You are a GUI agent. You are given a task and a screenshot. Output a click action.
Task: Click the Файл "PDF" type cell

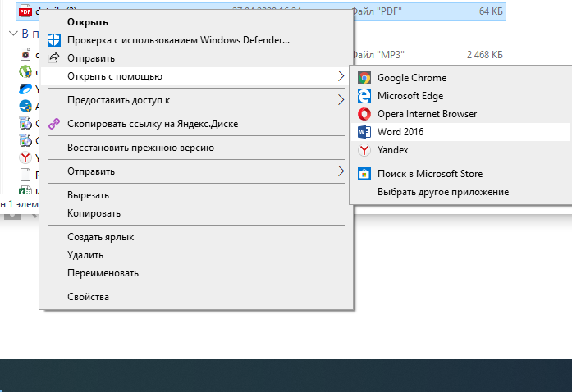click(377, 11)
